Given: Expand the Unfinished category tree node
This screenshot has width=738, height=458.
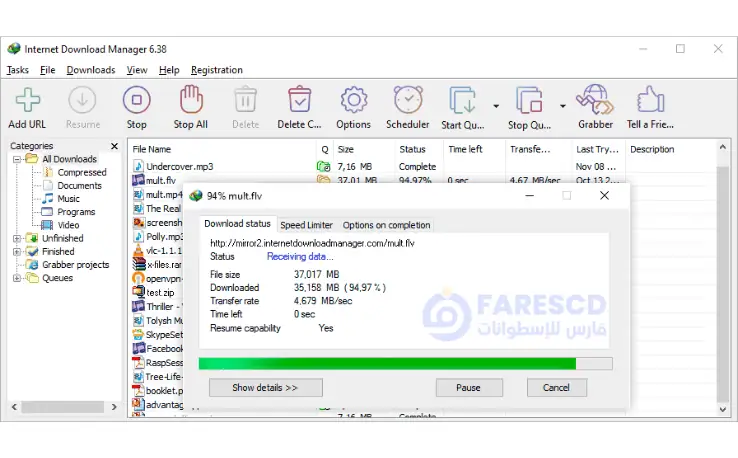Looking at the screenshot, I should pyautogui.click(x=17, y=239).
